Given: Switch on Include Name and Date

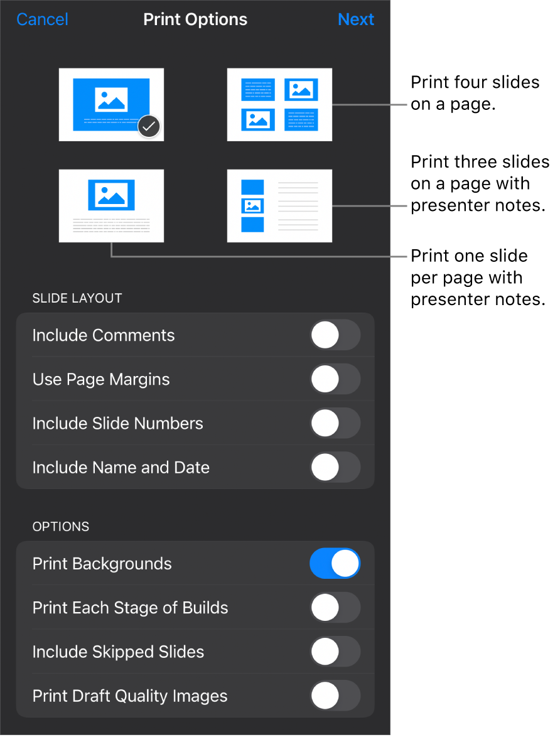Looking at the screenshot, I should [335, 468].
